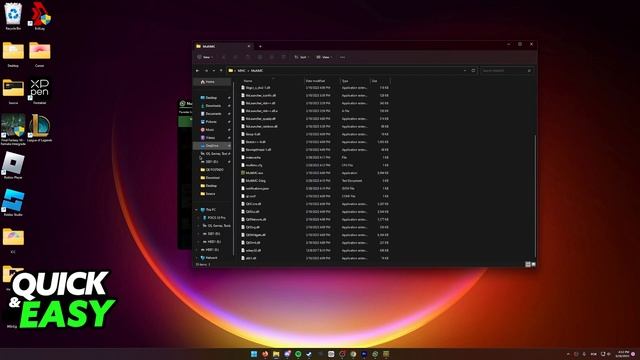Open the New dropdown in the toolbar
The height and width of the screenshot is (360, 640).
point(205,57)
